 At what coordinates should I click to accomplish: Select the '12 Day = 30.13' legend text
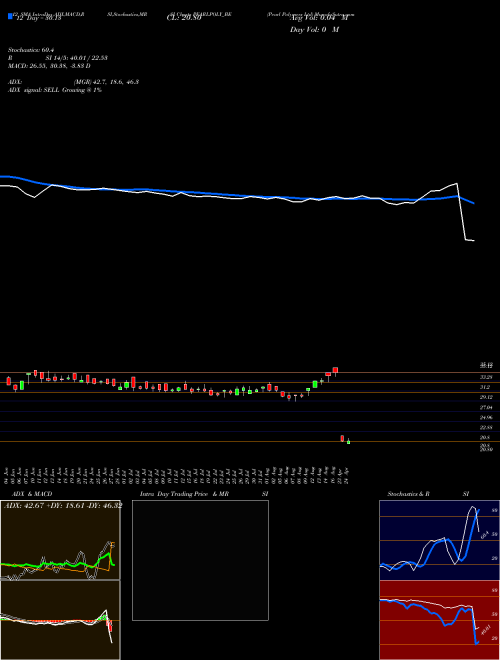tap(39, 18)
